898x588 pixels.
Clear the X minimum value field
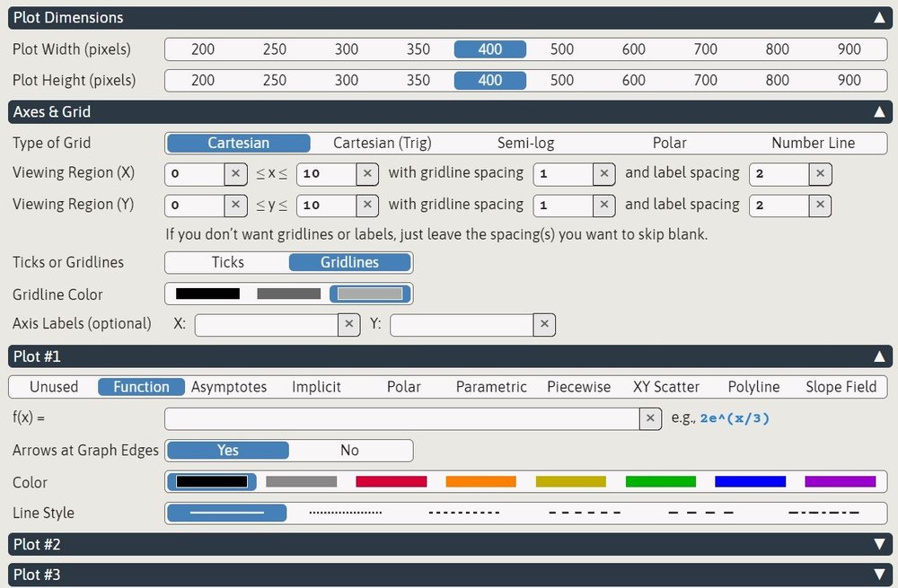pyautogui.click(x=235, y=173)
